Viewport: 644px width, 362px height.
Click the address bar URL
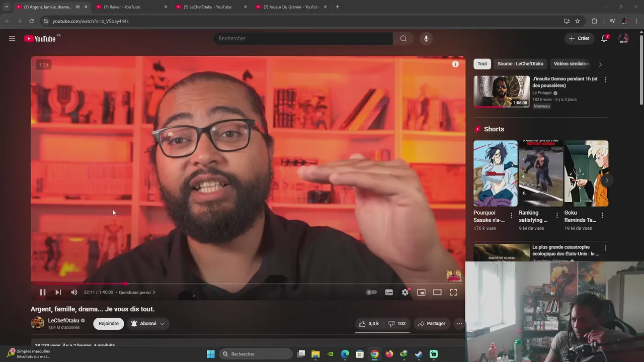(91, 21)
